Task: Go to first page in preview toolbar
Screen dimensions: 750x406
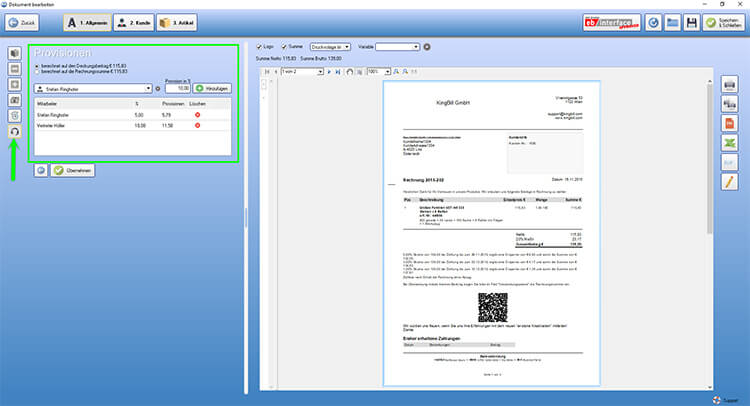Action: pyautogui.click(x=267, y=71)
